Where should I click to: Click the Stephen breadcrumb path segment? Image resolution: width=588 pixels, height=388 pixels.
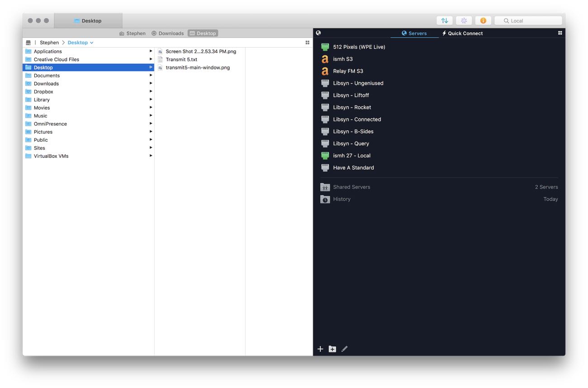coord(49,43)
